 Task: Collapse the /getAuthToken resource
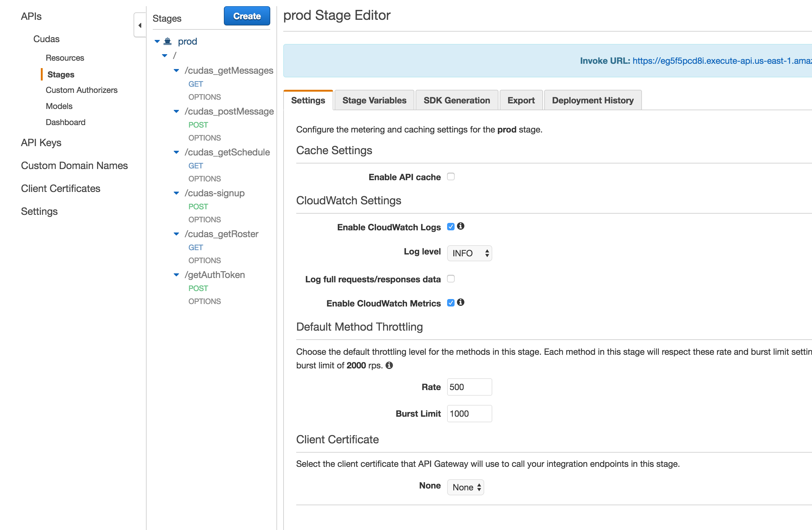[176, 275]
